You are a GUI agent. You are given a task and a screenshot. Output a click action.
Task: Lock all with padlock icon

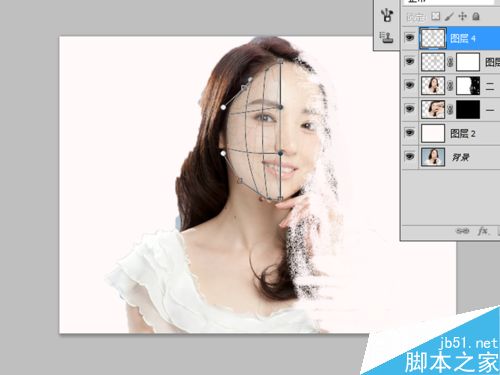476,16
